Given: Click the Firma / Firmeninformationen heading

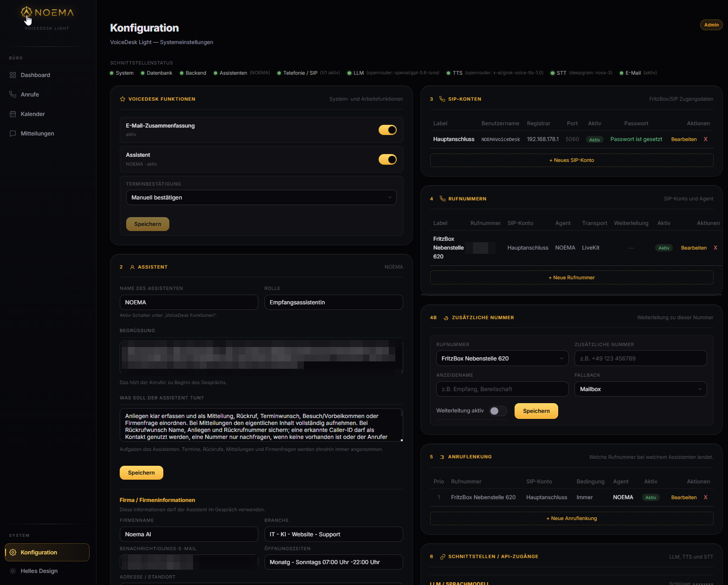Looking at the screenshot, I should click(157, 501).
